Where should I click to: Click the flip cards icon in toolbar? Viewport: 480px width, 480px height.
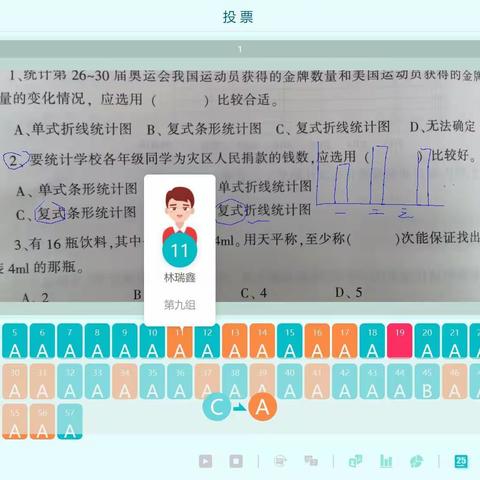[355, 461]
